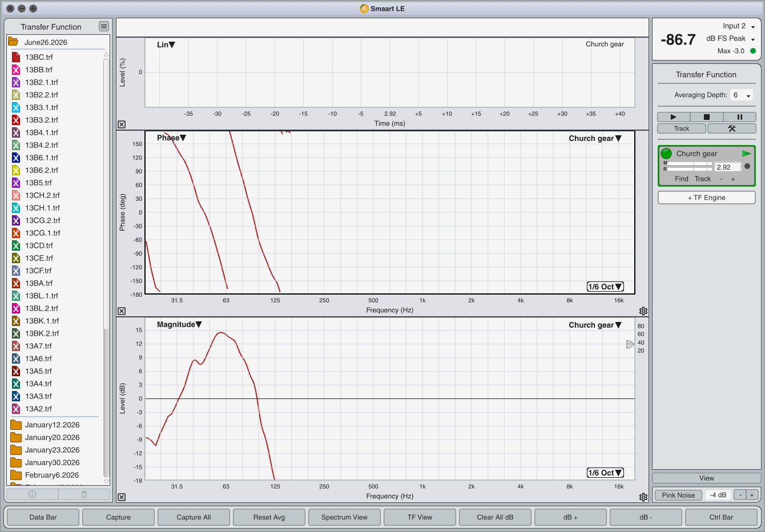Open Church gear dropdown on phase plot
The height and width of the screenshot is (532, 765).
coord(595,138)
